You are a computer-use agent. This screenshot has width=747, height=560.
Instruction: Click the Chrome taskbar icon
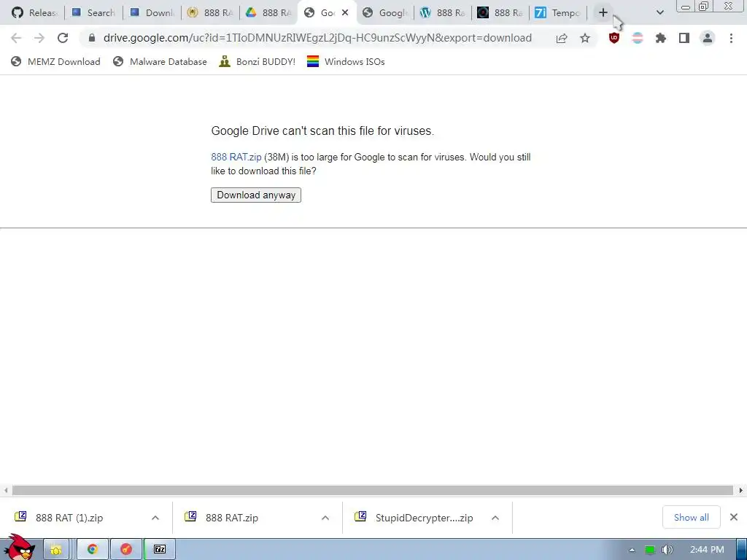[x=93, y=550]
